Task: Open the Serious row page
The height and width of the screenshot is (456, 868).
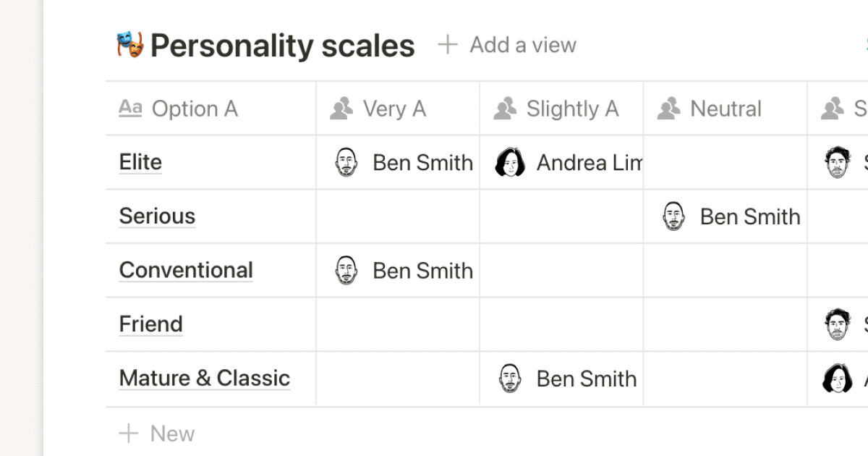Action: tap(157, 216)
